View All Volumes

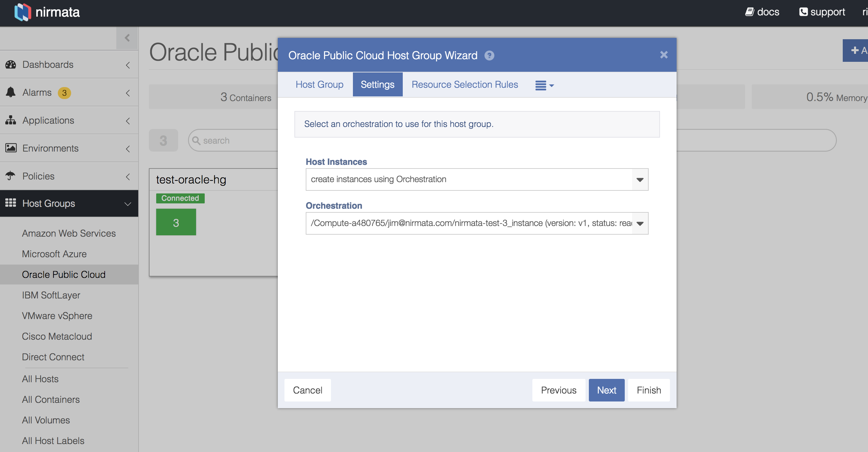(46, 420)
